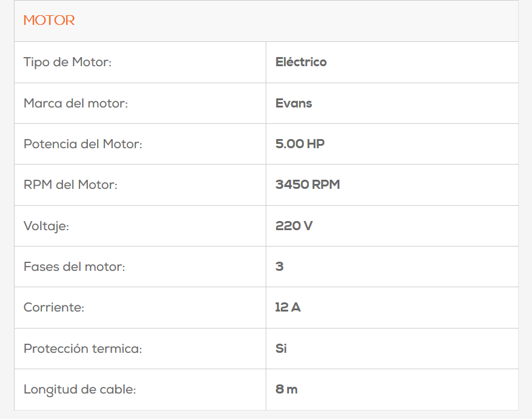Select the '5.00 HP' value
Viewport: 532px width, 419px height.
point(300,144)
